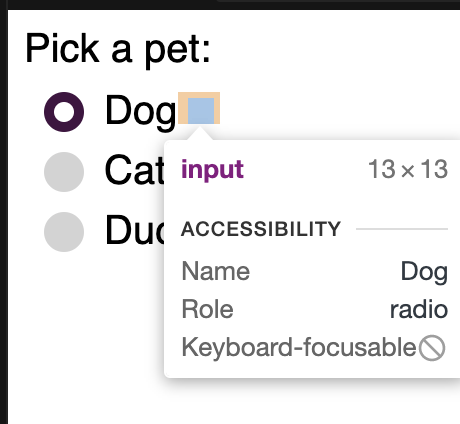The image size is (460, 424).
Task: Click the "Dog" label text beside the radio
Action: pos(140,110)
